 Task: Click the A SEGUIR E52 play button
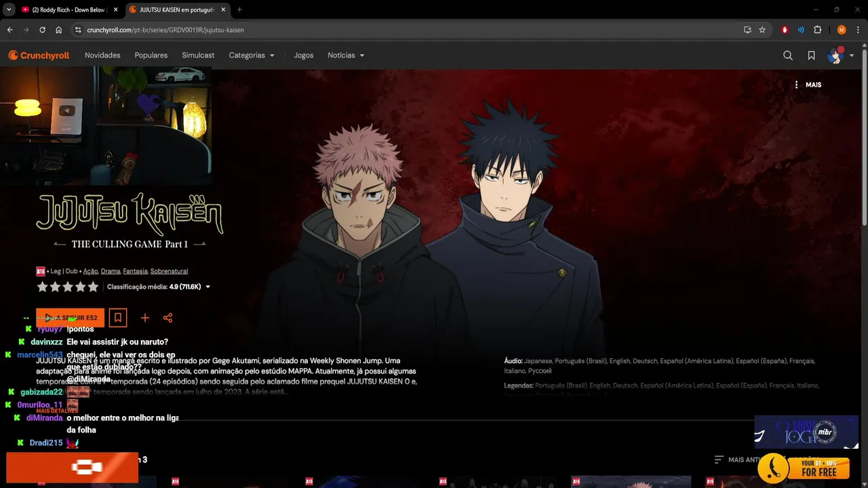tap(71, 318)
